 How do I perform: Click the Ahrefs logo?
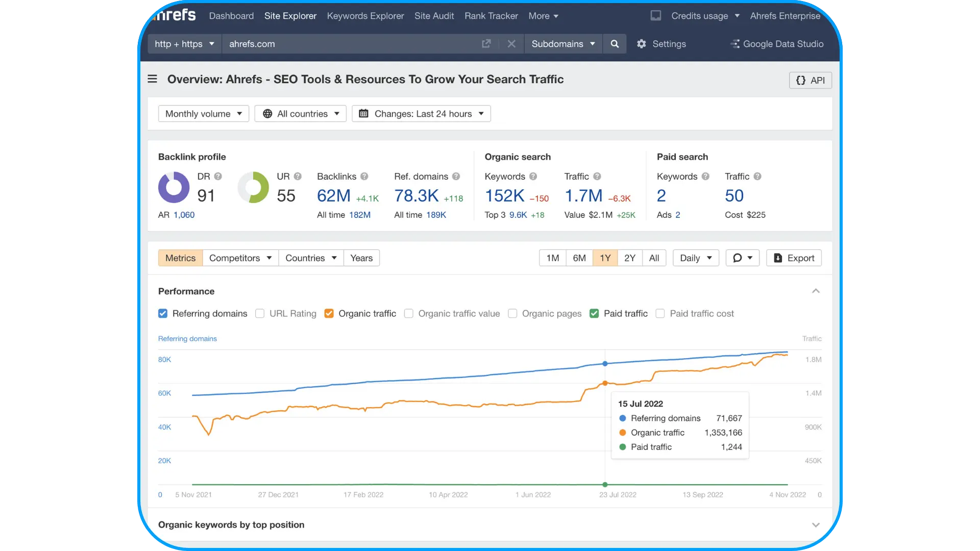coord(174,15)
